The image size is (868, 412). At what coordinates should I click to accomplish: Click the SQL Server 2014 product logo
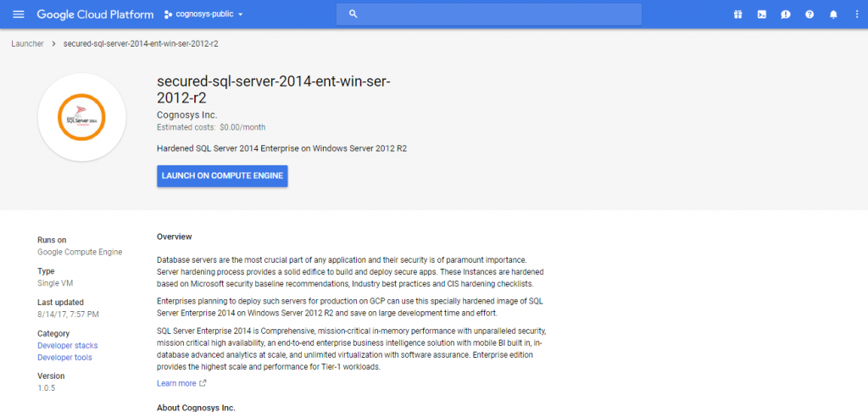click(x=82, y=116)
